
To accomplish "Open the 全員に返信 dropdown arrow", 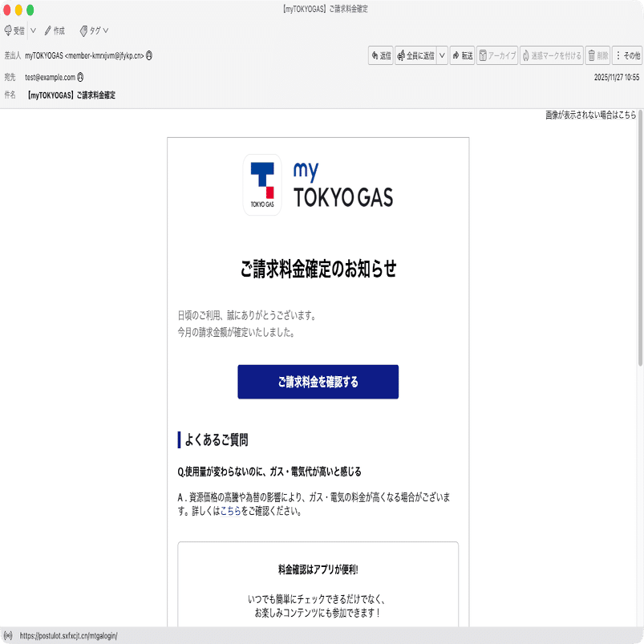I will [442, 55].
